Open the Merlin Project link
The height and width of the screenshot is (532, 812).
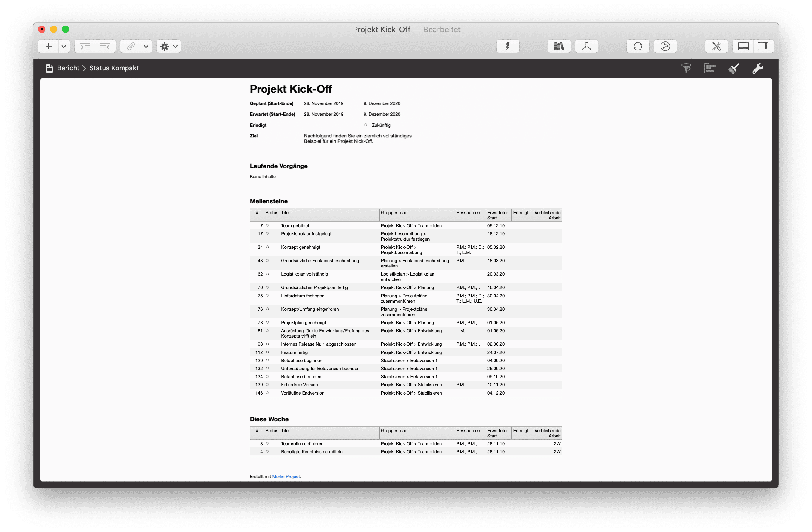point(286,476)
